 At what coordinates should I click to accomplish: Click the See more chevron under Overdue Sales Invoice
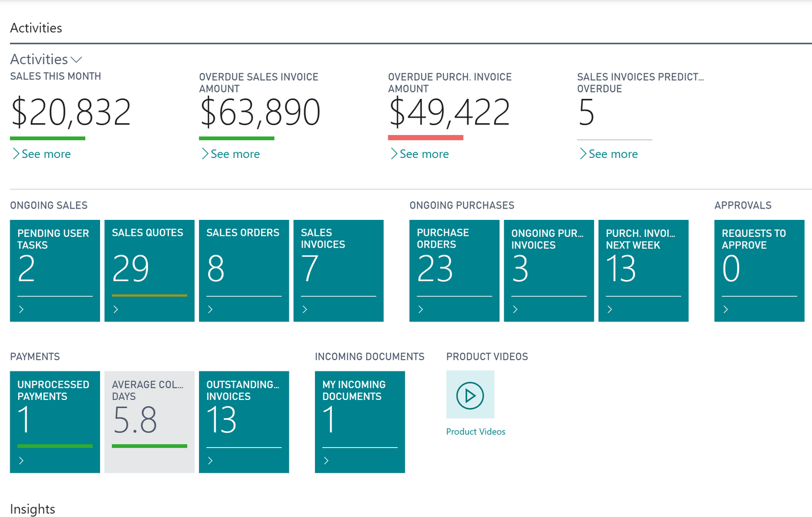point(205,154)
